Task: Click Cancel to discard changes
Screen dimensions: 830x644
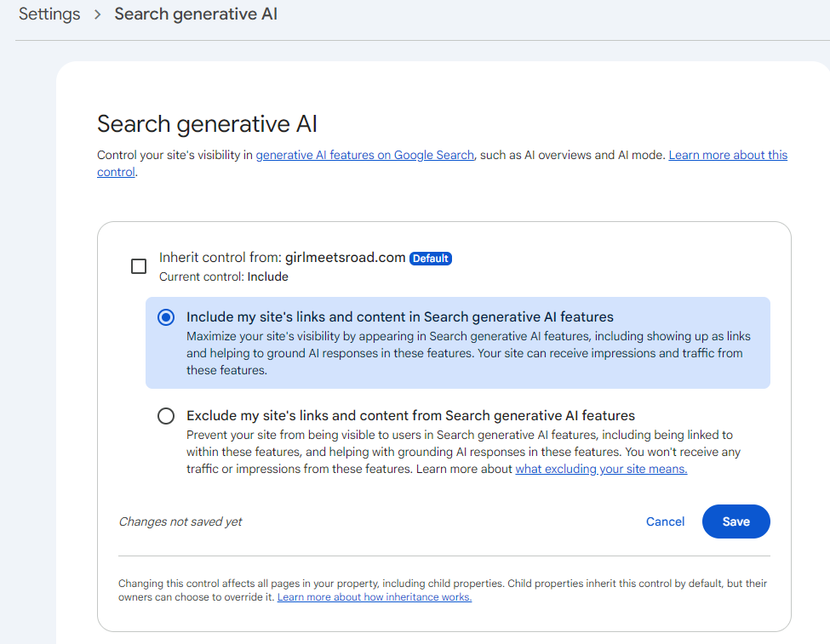Action: (665, 521)
